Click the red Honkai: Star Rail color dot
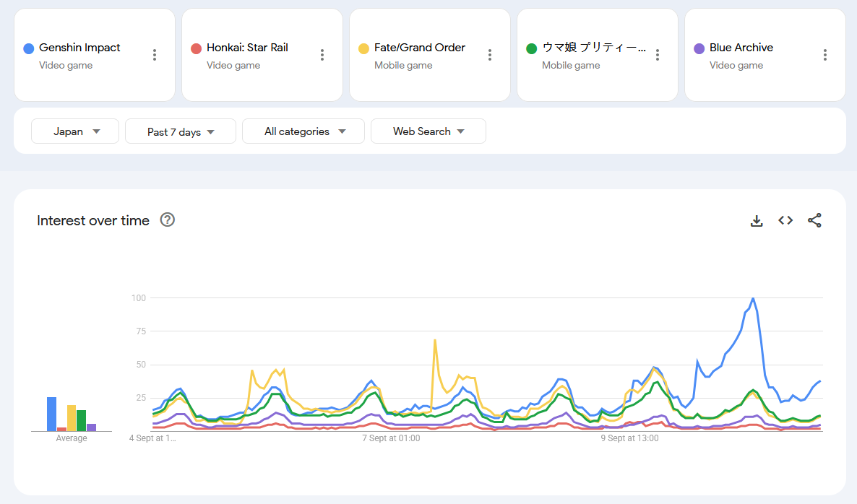The image size is (857, 504). tap(197, 48)
